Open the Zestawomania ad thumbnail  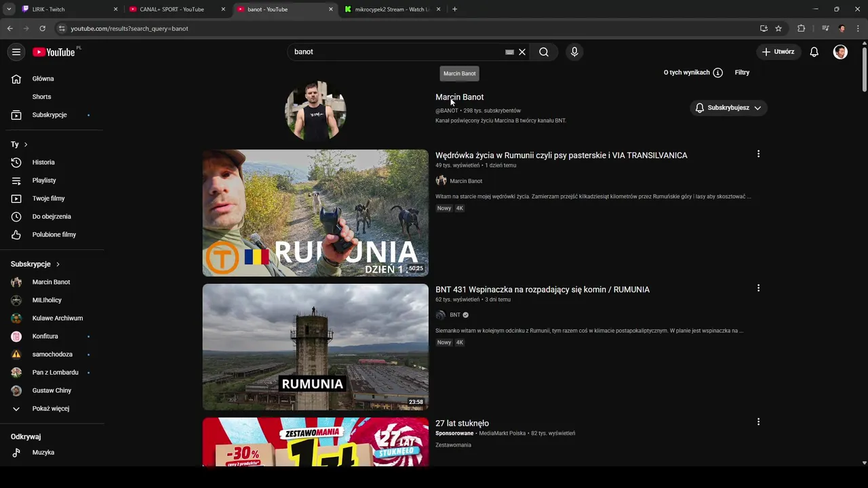coord(315,442)
